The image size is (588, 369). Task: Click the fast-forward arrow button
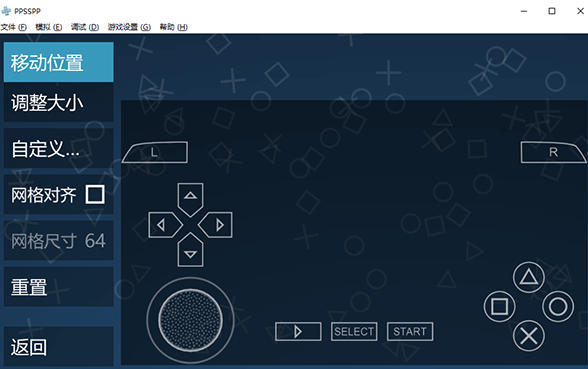298,332
